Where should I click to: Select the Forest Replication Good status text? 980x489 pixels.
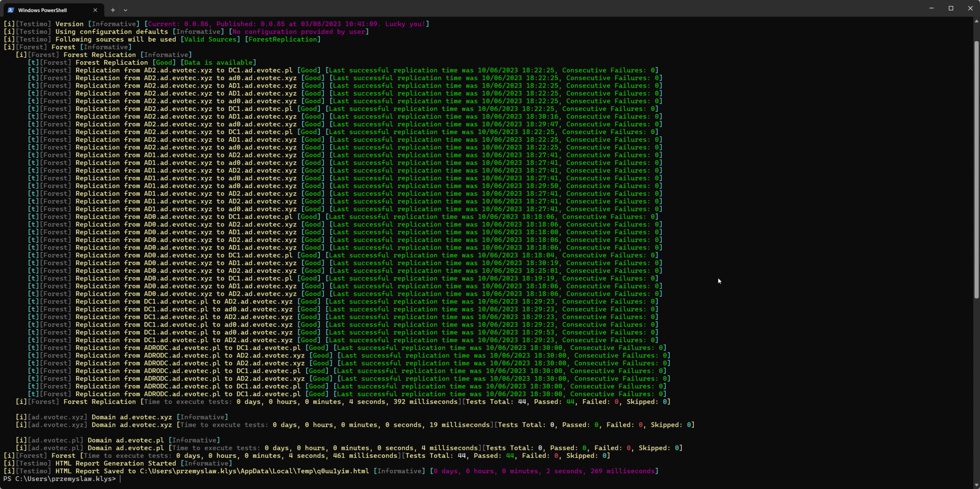[164, 62]
